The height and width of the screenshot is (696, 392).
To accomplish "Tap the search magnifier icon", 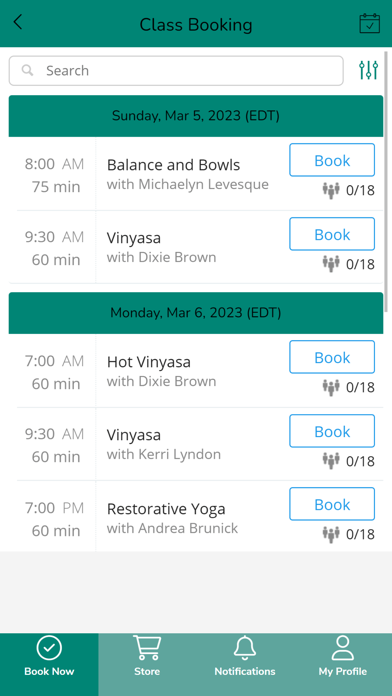I will (28, 70).
